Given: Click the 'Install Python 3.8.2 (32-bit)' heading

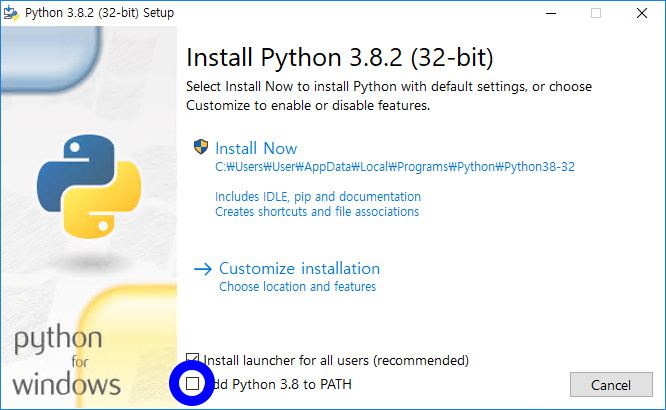Looking at the screenshot, I should pyautogui.click(x=340, y=57).
